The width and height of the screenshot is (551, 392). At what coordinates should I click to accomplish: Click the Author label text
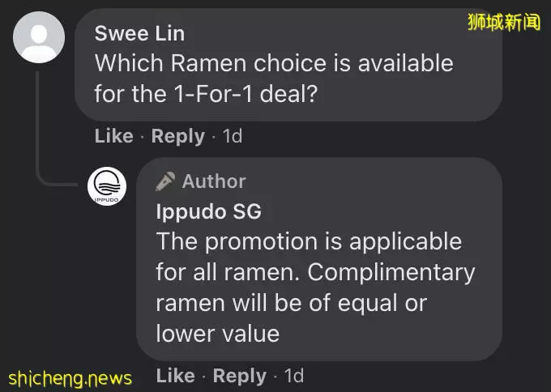214,181
